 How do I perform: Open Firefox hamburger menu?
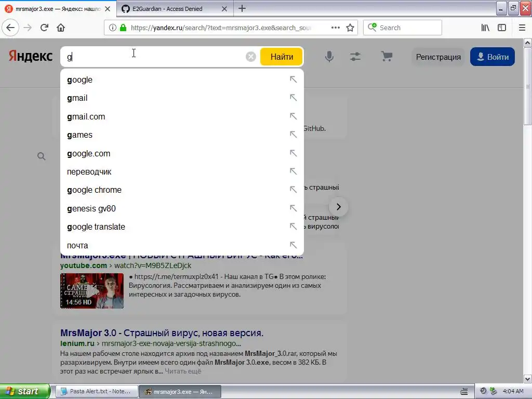[522, 28]
